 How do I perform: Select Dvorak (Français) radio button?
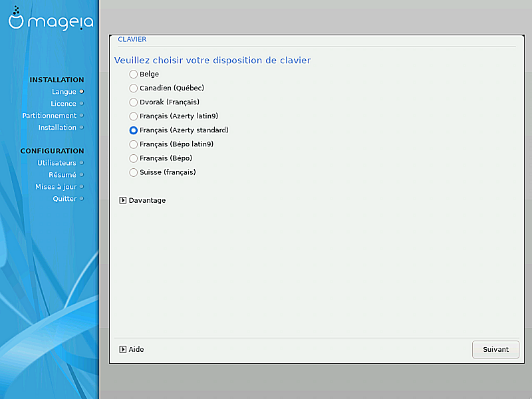point(134,102)
